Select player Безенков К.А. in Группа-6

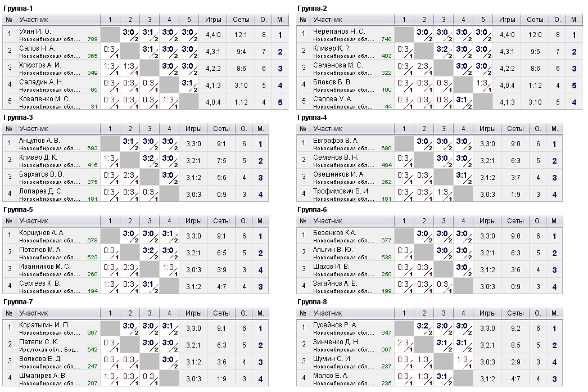tap(334, 232)
